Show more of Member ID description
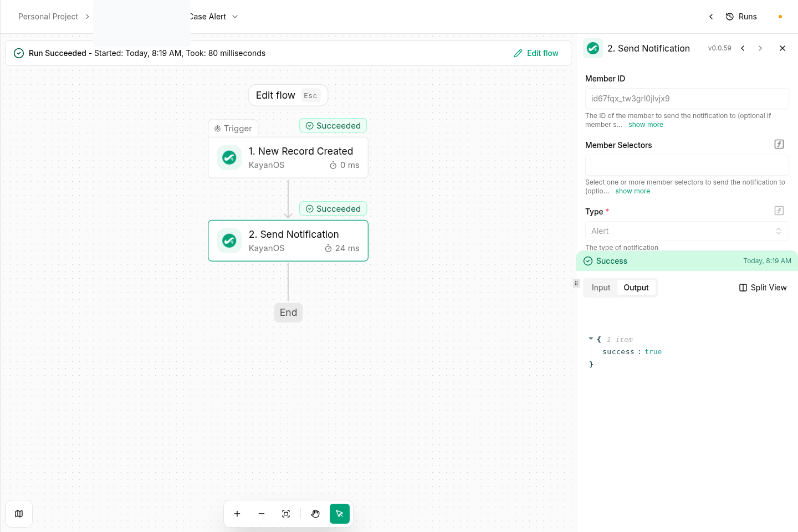Viewport: 798px width, 532px height. pos(646,125)
